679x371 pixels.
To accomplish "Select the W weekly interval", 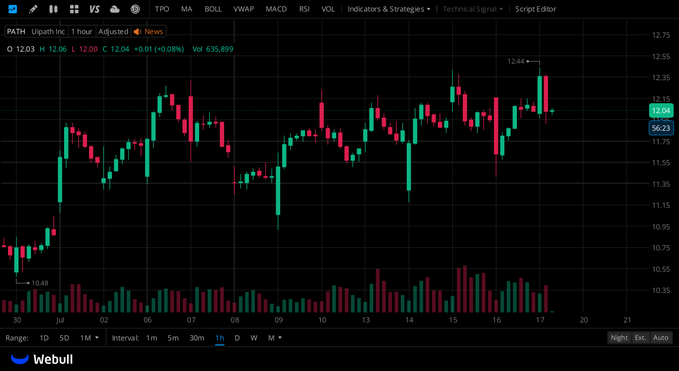I will [x=254, y=338].
